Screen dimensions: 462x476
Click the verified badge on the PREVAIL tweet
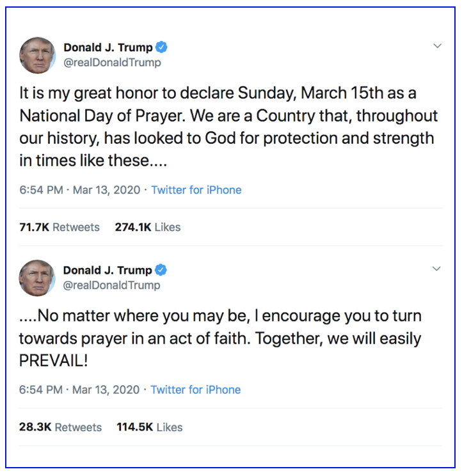(x=161, y=270)
